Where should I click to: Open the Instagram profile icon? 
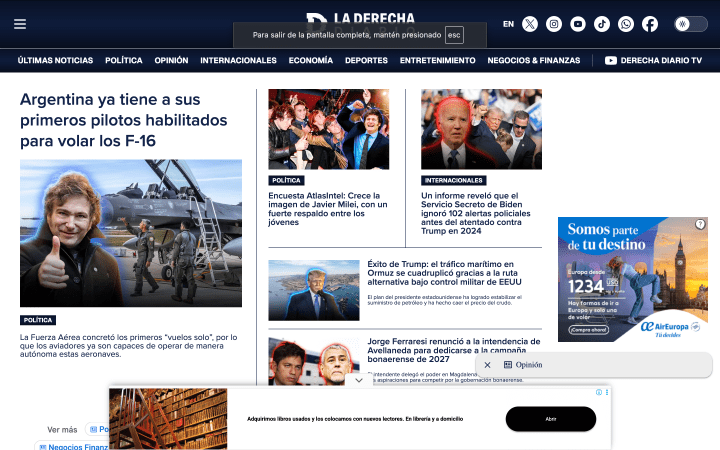click(554, 24)
